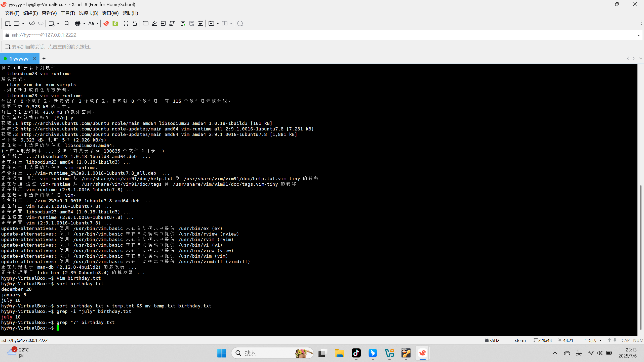Open File Explorer from the taskbar
Viewport: 644px width, 362px height.
point(339,353)
